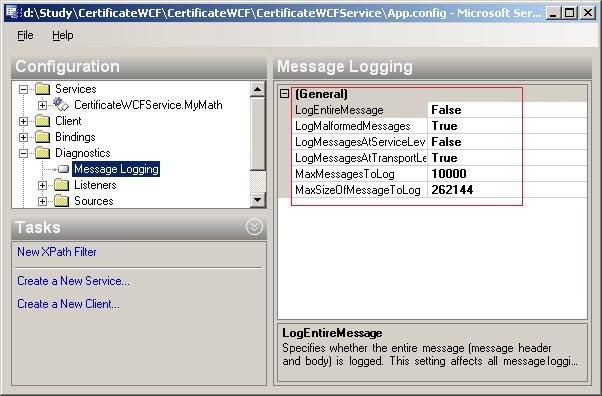
Task: Select the Diagnostics tree item
Action: pos(83,153)
